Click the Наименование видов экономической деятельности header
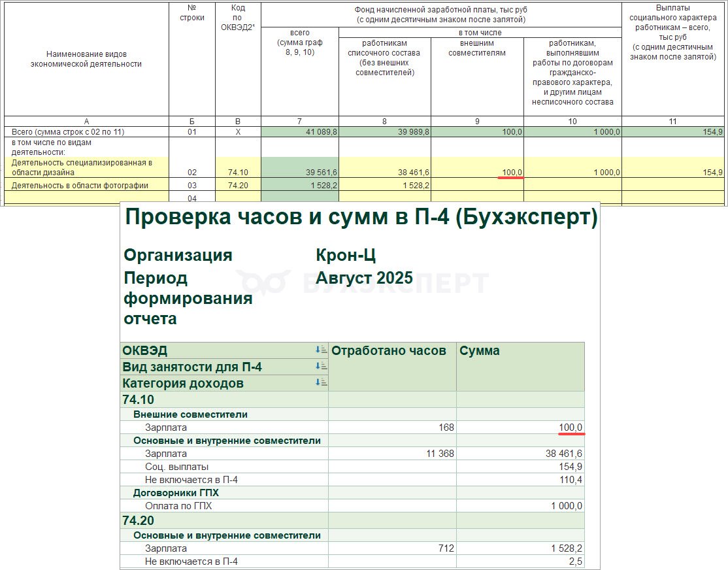 pyautogui.click(x=86, y=59)
